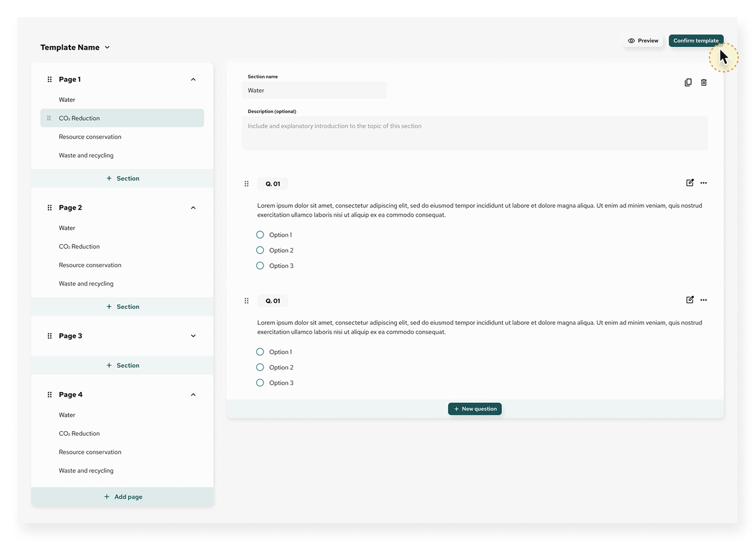Viewport: 756px width, 545px height.
Task: Select Option 1 in the first question
Action: [260, 235]
